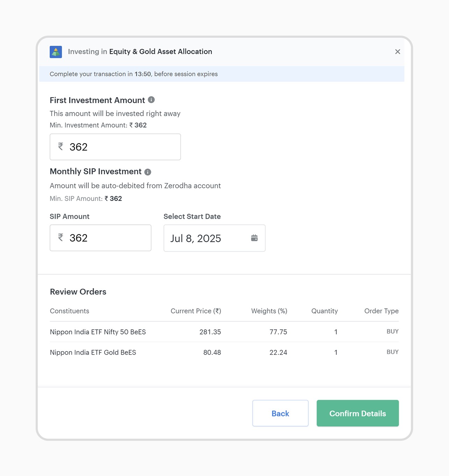Click 'Equity & Gold Asset Allocation' title
The image size is (449, 476).
pos(161,52)
